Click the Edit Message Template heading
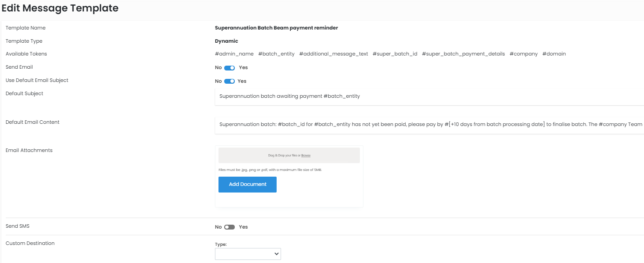The height and width of the screenshot is (263, 644). tap(60, 8)
